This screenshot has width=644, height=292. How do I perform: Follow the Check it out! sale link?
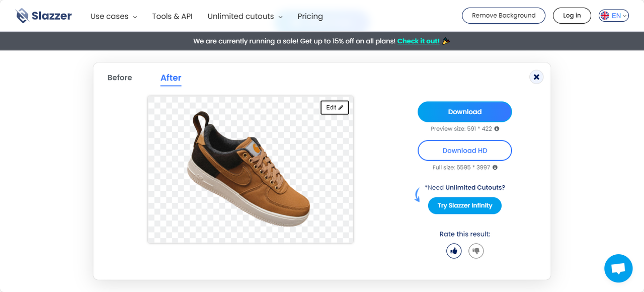[419, 41]
